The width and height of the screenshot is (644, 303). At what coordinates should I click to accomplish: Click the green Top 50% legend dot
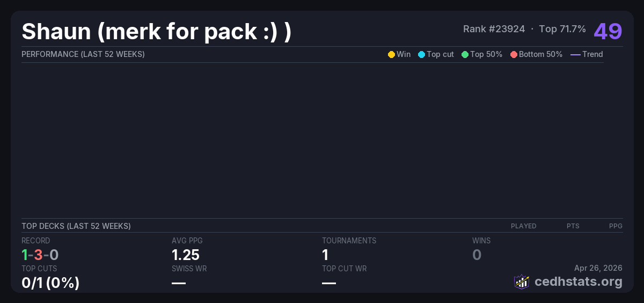[465, 54]
